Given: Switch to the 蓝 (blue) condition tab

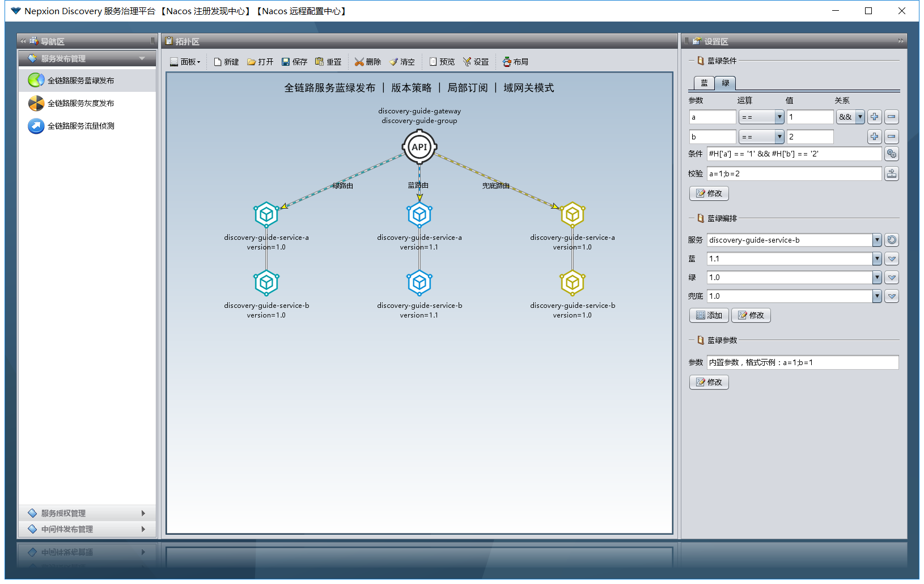Looking at the screenshot, I should point(704,83).
